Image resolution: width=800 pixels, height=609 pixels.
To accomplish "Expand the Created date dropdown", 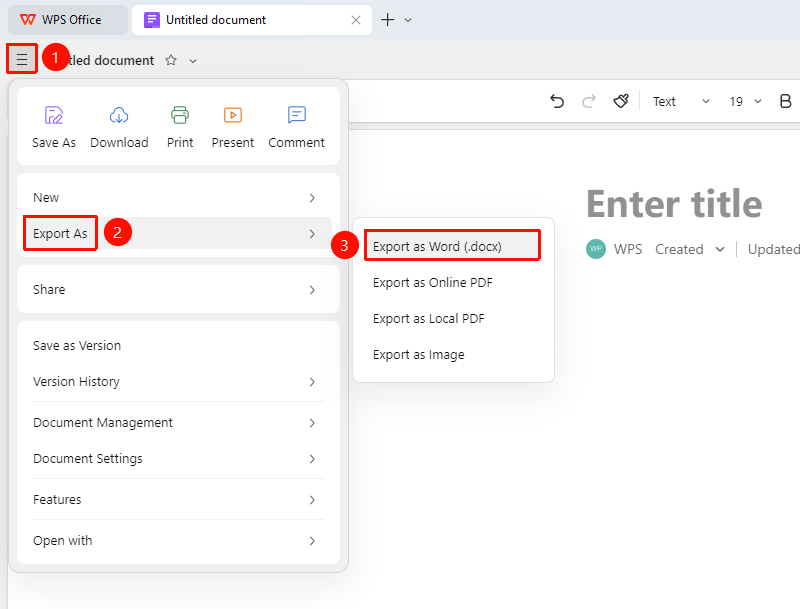I will coord(720,249).
